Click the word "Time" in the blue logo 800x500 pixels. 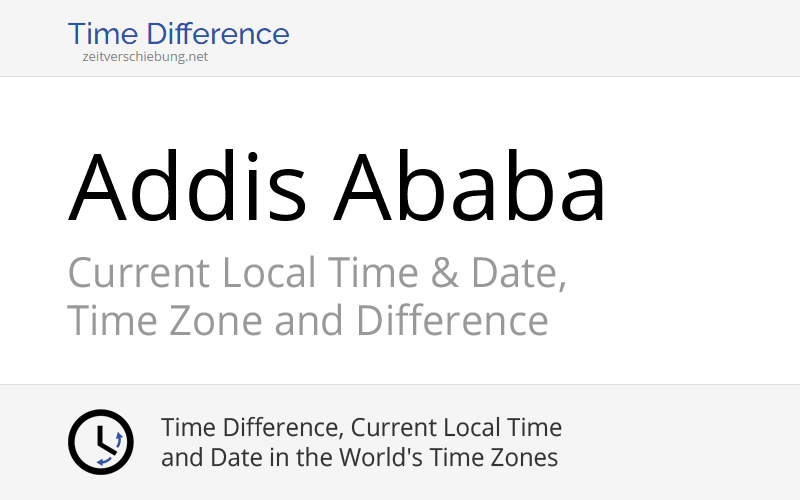(103, 34)
